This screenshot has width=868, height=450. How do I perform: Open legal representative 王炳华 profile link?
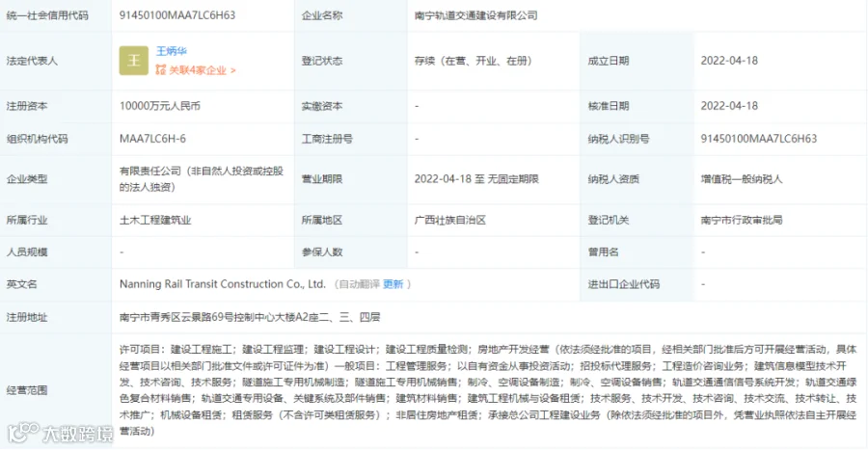(x=171, y=51)
